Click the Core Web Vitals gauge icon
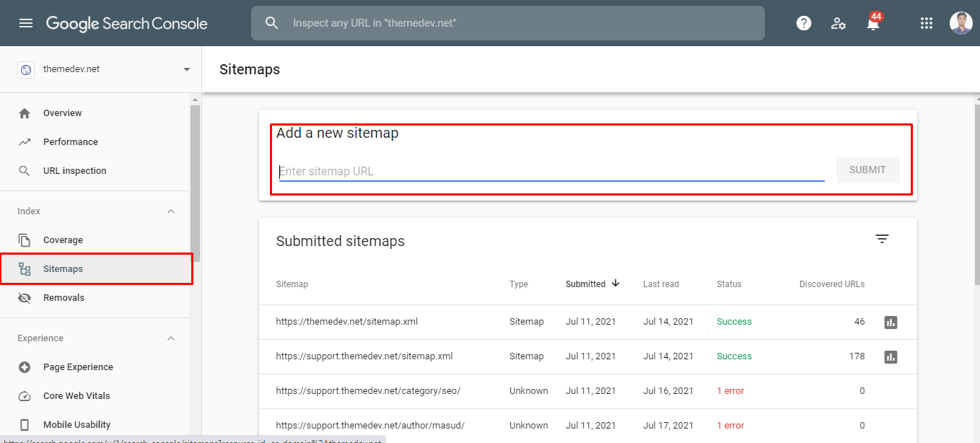 (x=25, y=396)
